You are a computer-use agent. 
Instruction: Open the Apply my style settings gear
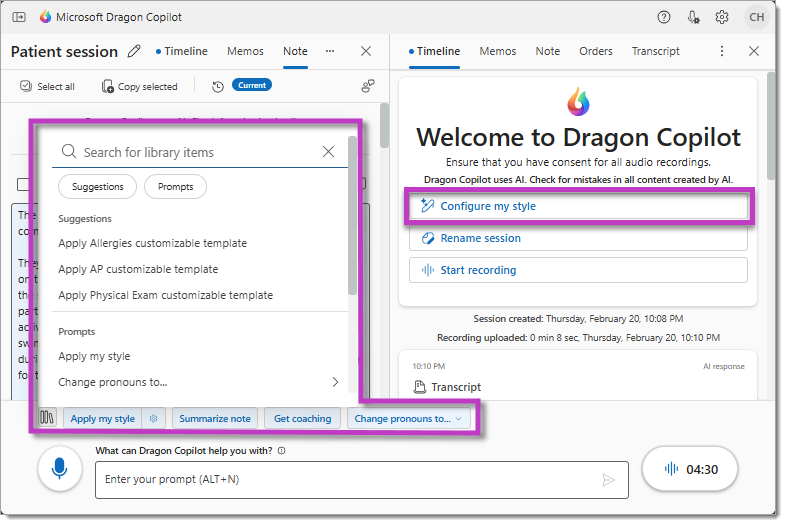coord(153,419)
